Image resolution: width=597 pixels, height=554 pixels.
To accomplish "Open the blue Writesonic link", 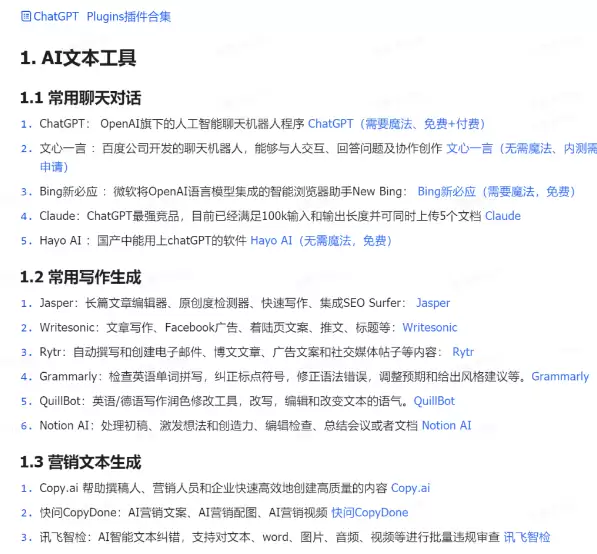I will tap(430, 327).
